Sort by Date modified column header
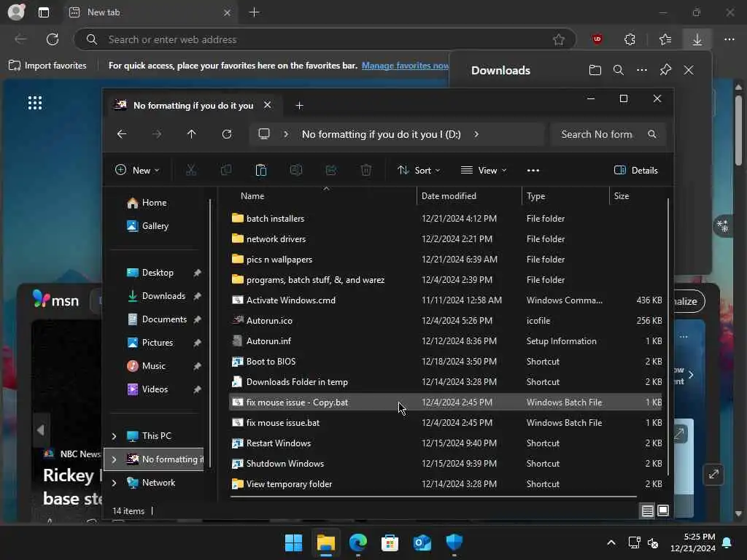This screenshot has height=560, width=747. pyautogui.click(x=469, y=196)
